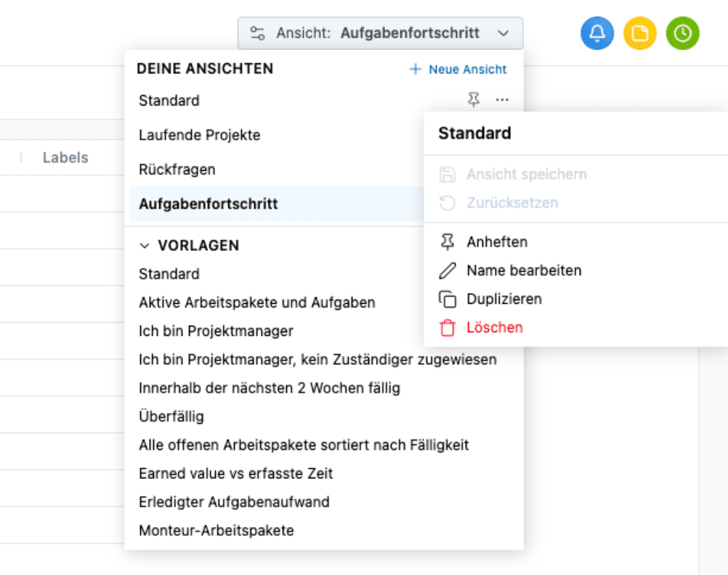
Task: Click the pin icon next to Anheften
Action: pos(447,242)
